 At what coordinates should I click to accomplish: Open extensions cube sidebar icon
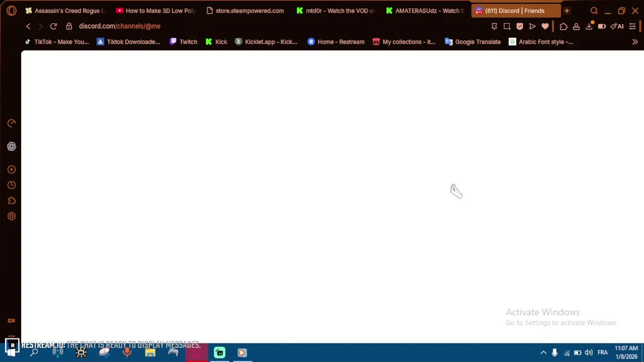[x=12, y=201]
